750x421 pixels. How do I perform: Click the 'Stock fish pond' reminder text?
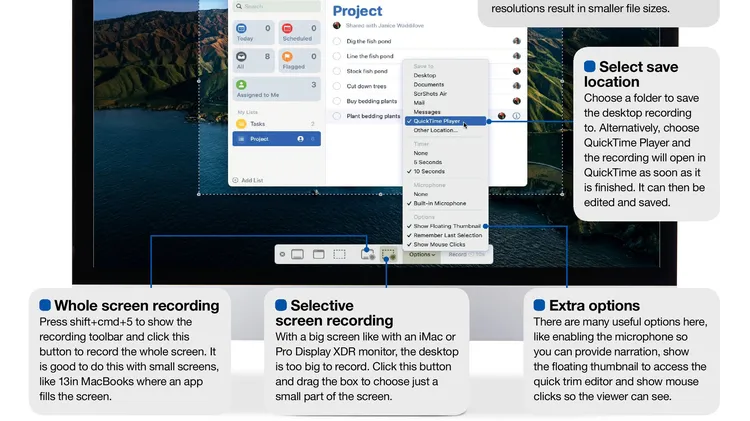[x=367, y=71]
